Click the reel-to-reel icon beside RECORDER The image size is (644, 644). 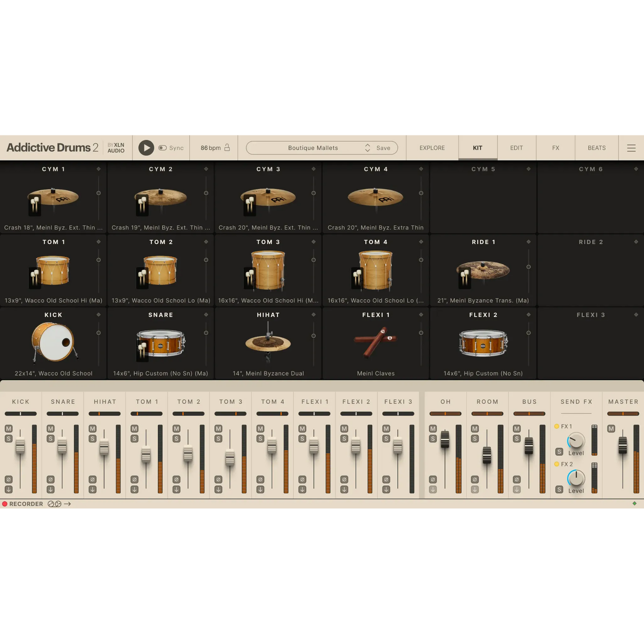(54, 504)
